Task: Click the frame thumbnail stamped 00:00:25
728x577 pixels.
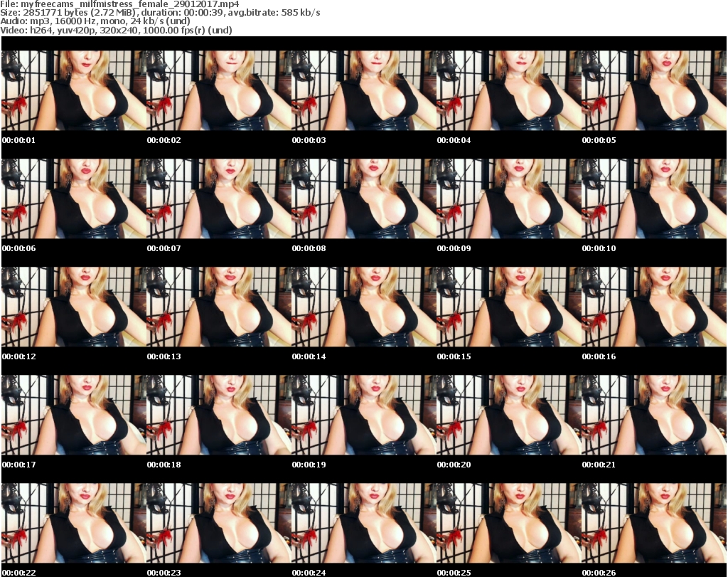Action: click(509, 523)
